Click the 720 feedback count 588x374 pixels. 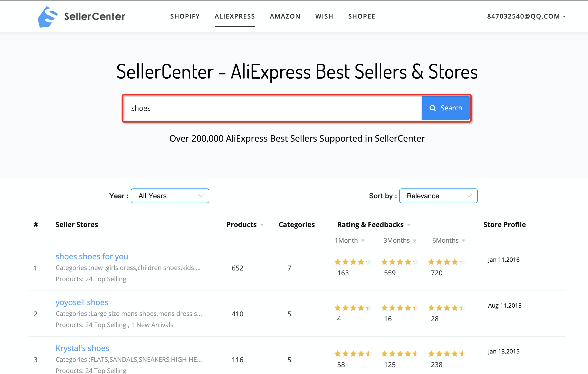(436, 273)
